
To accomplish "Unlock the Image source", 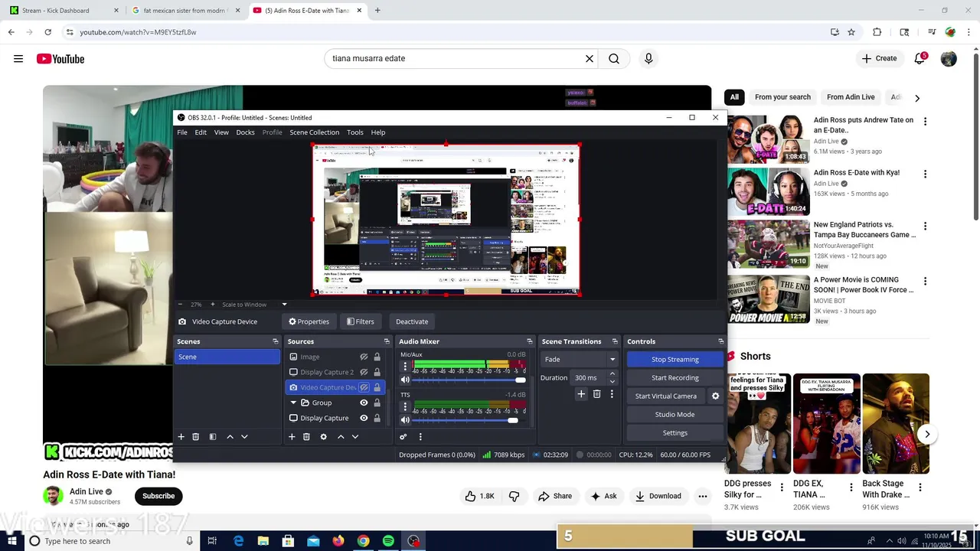I will tap(377, 357).
